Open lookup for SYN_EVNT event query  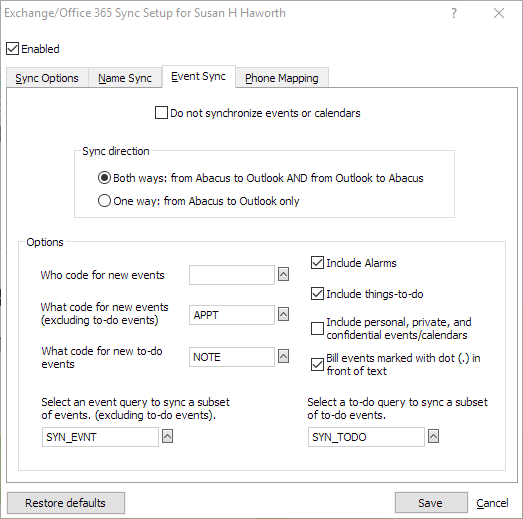[167, 436]
